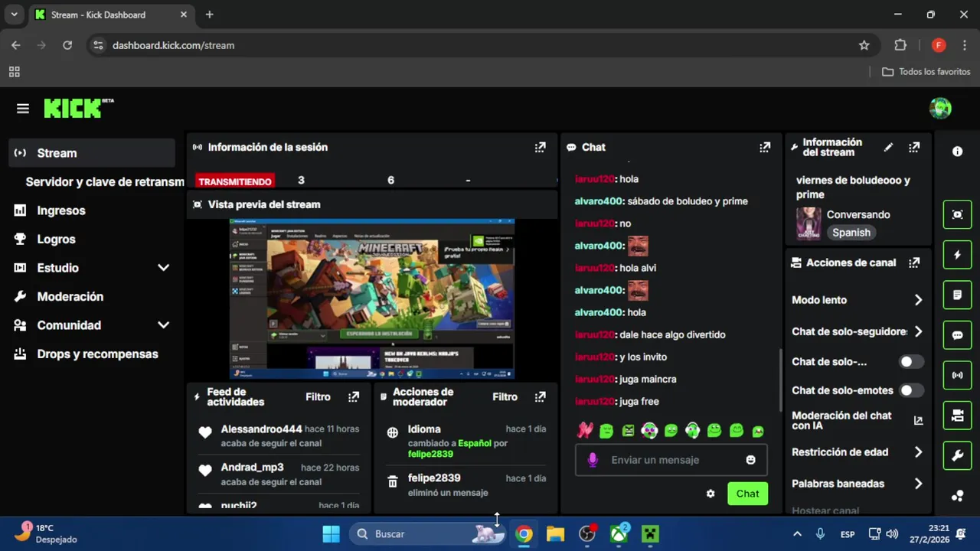Enable Chat de solo-emotes switch

pos(911,390)
